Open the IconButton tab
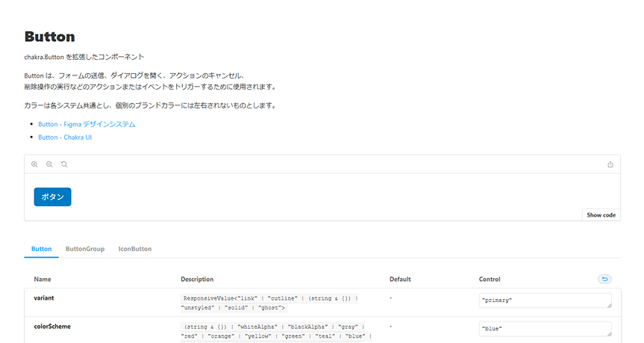 [135, 249]
